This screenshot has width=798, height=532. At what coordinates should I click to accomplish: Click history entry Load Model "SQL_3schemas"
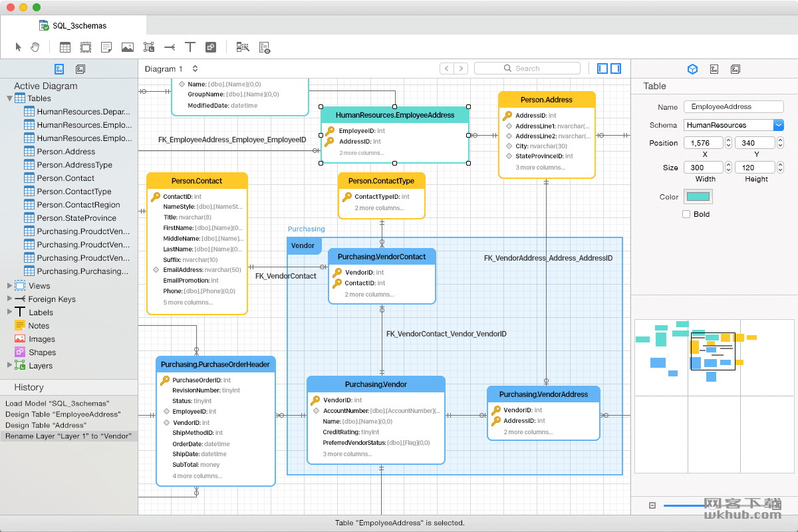click(x=69, y=404)
